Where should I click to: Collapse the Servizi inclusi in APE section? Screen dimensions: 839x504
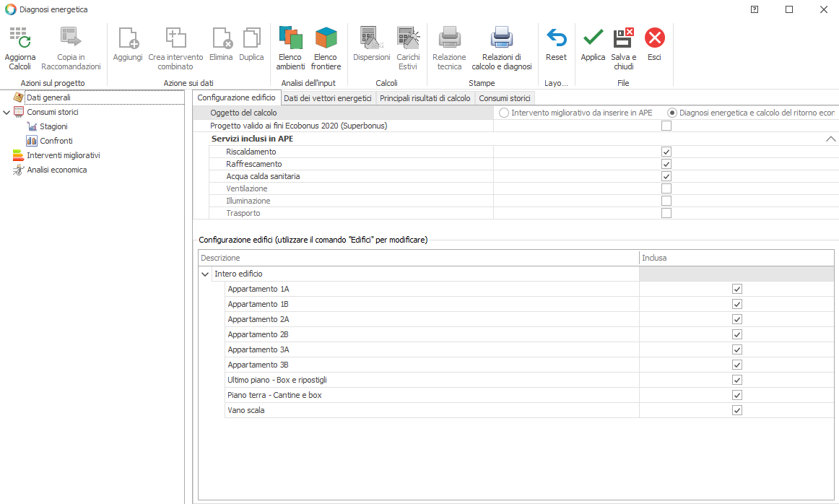(830, 139)
